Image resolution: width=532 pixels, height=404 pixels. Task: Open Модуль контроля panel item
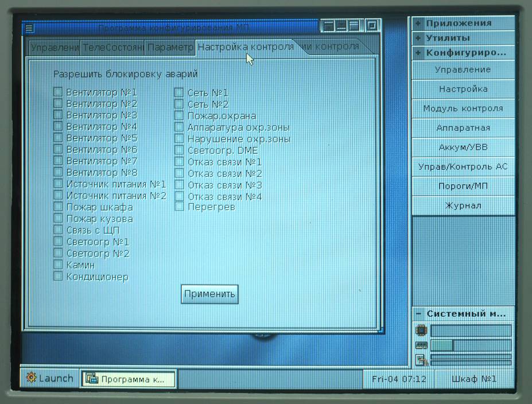(x=463, y=108)
